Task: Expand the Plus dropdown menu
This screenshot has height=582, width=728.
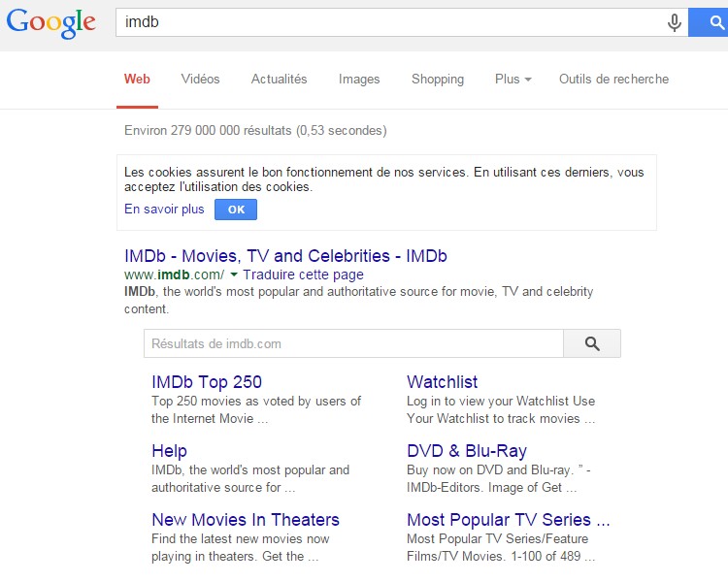Action: [513, 79]
